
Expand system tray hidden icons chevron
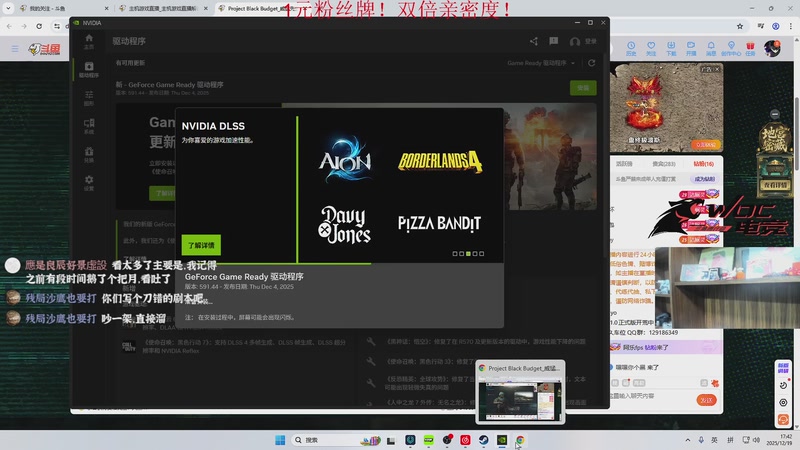688,440
